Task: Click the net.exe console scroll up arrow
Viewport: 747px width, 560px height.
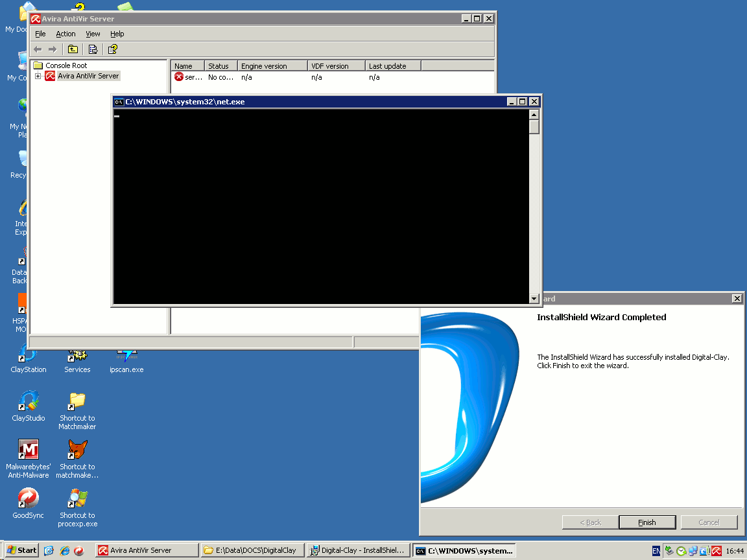Action: point(534,114)
